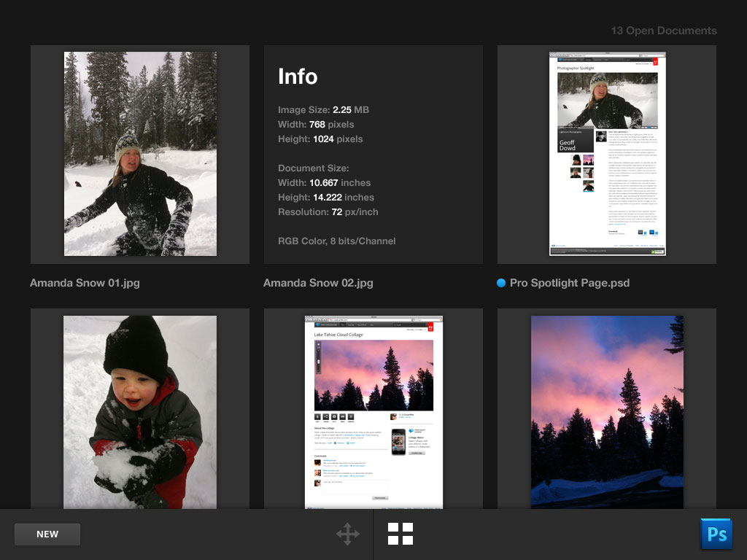Screen dimensions: 747x560
Task: Switch to the grid view icon
Action: (400, 534)
